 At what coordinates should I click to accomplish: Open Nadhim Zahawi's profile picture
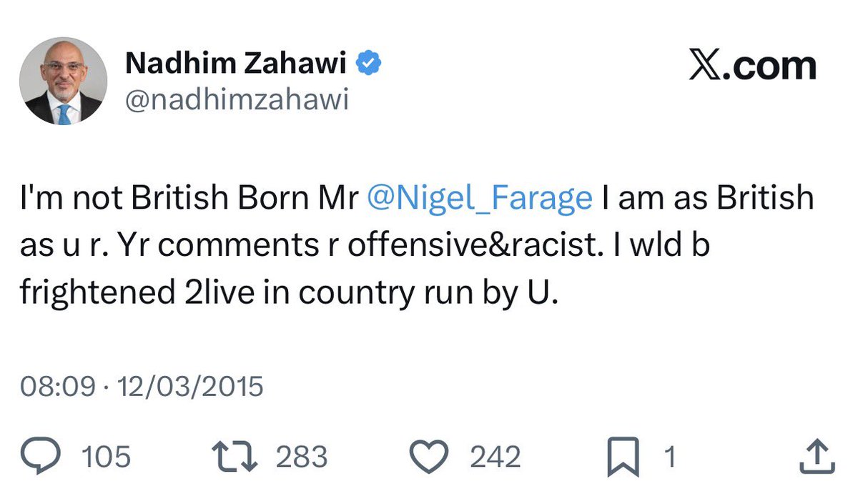(x=64, y=81)
